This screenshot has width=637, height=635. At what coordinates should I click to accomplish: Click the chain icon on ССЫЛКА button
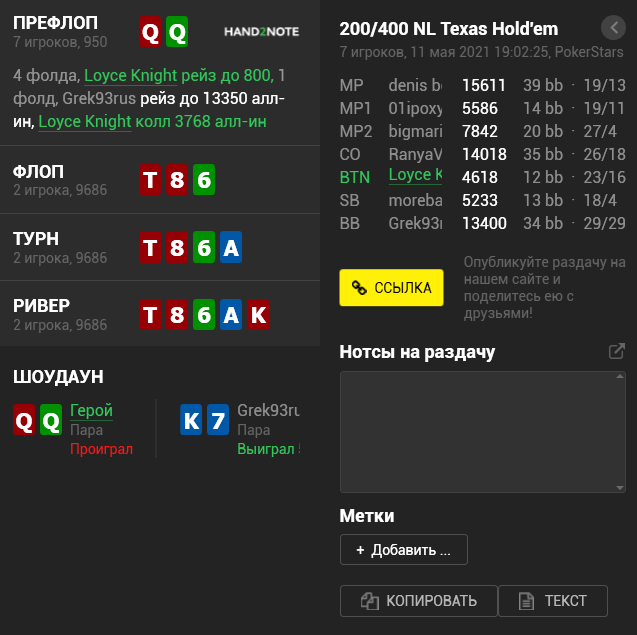click(359, 287)
